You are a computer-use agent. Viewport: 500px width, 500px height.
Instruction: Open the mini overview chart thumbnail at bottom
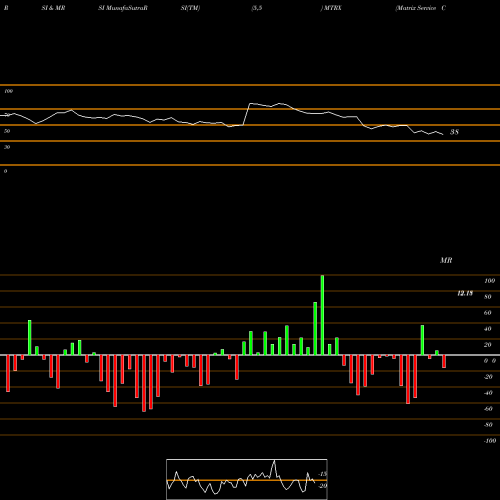pos(247,479)
